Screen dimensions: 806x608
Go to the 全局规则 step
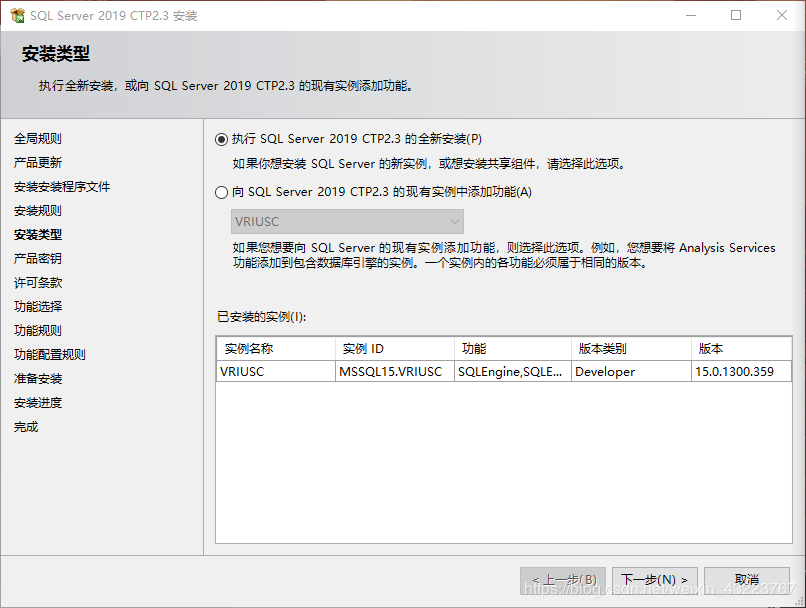pyautogui.click(x=38, y=139)
